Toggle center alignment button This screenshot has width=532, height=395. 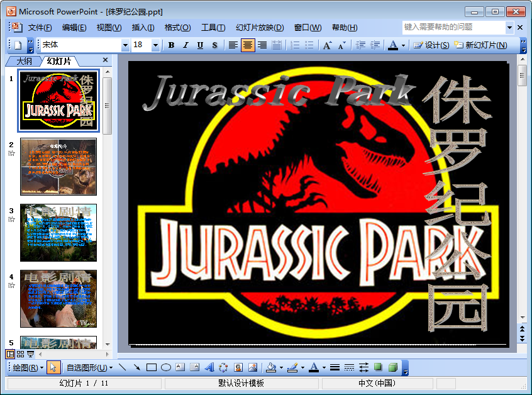pyautogui.click(x=248, y=45)
